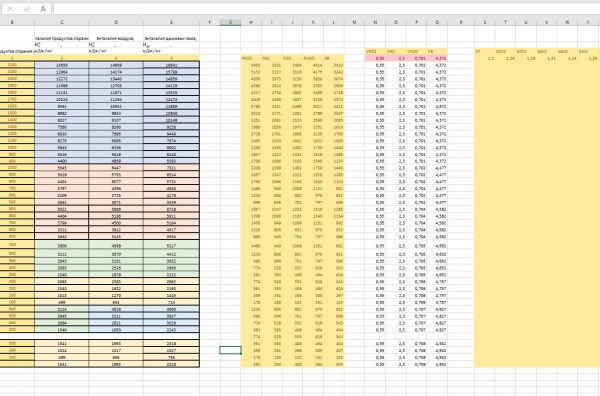
Task: Select column X header
Action: [588, 22]
